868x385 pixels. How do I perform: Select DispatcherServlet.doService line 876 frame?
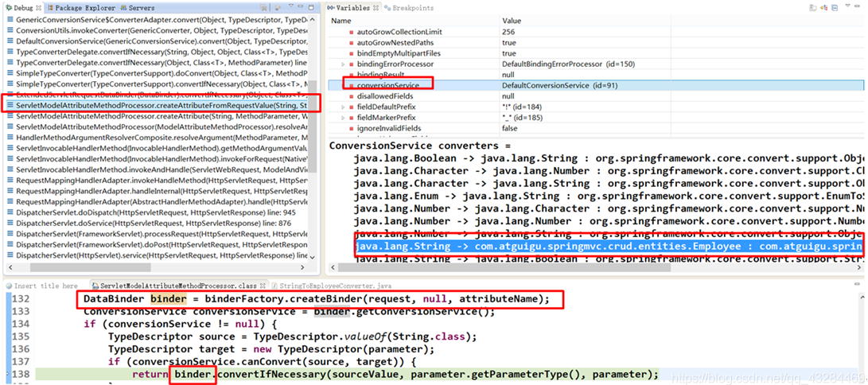[x=158, y=223]
